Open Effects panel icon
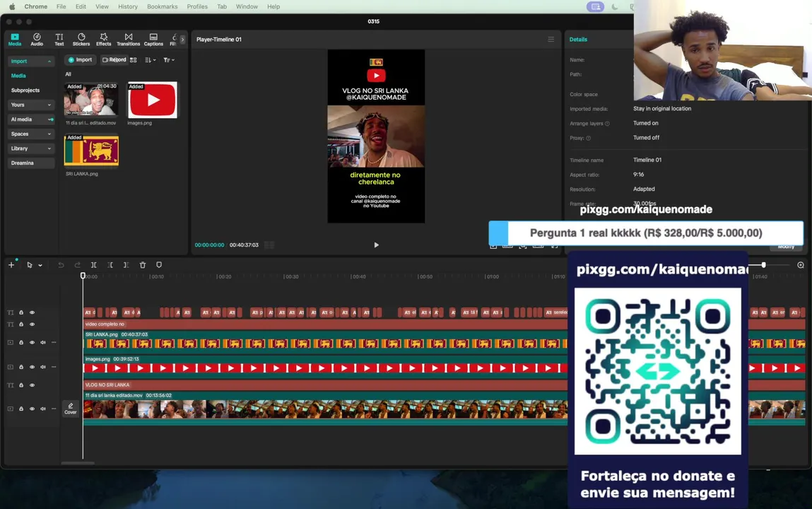The image size is (812, 509). 104,40
